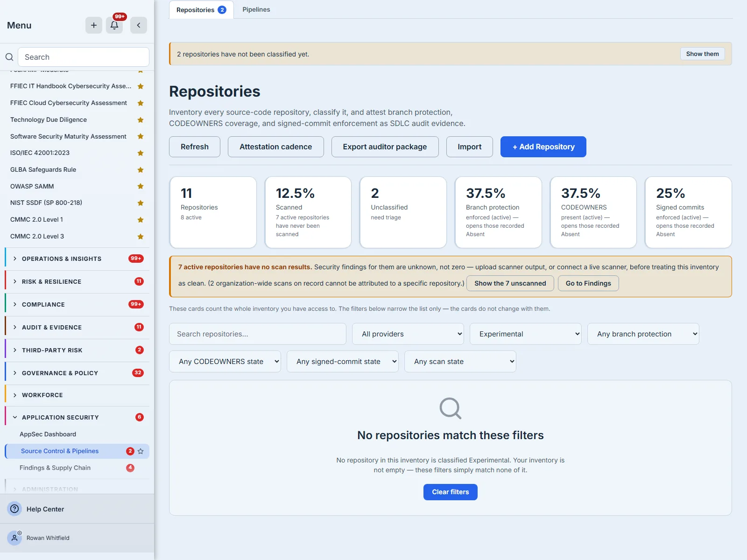
Task: Switch to the Pipelines tab
Action: tap(256, 9)
